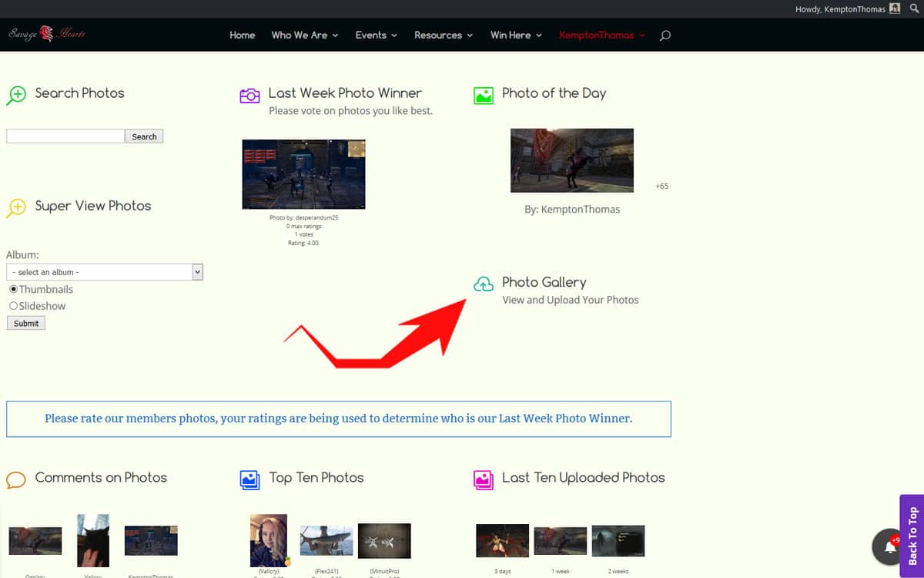The height and width of the screenshot is (578, 924).
Task: Click the orange Comments on Photos bubble icon
Action: 16,479
